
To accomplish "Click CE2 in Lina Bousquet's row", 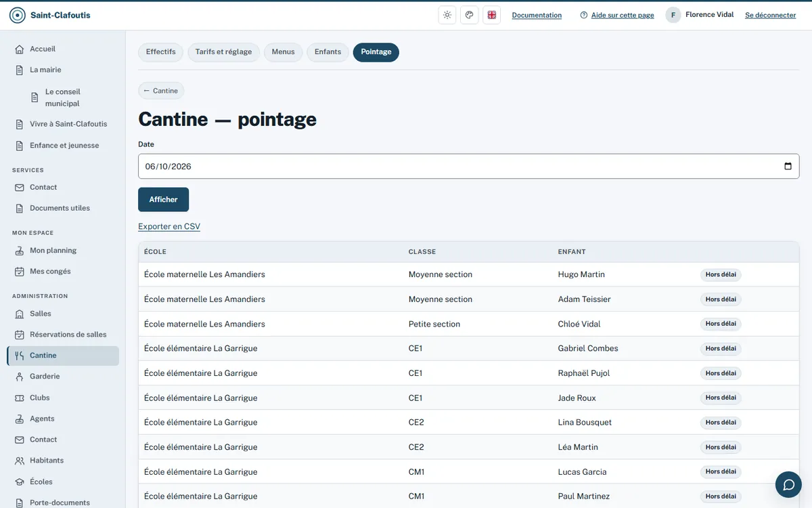I will point(416,422).
